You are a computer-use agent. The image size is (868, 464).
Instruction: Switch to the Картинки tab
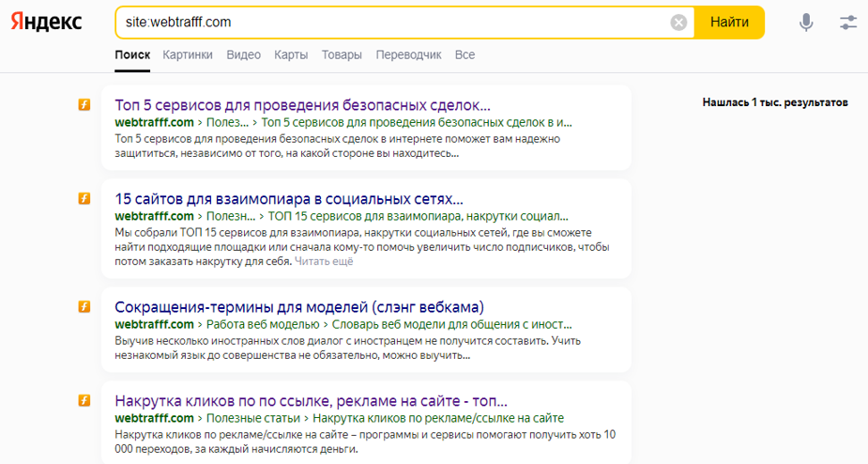188,54
